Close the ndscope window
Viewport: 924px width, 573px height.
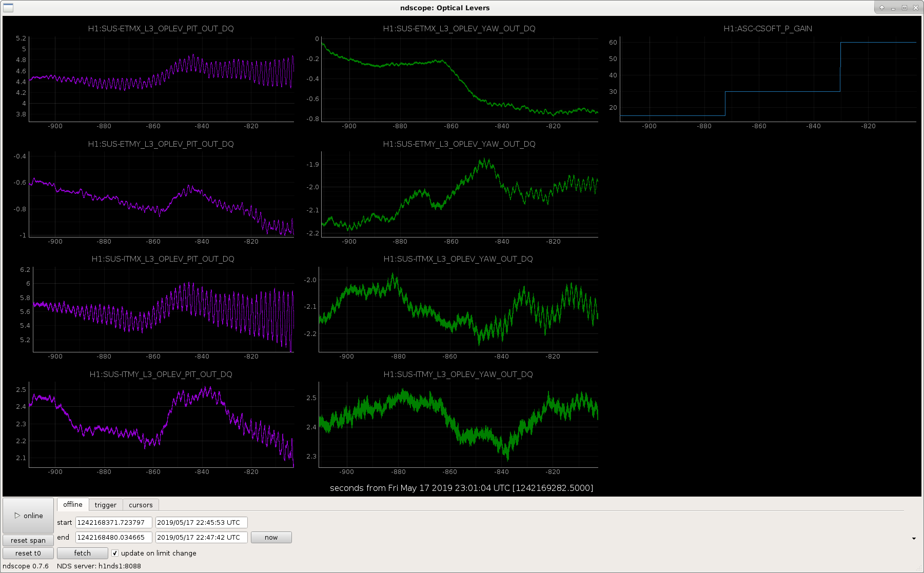click(x=916, y=8)
